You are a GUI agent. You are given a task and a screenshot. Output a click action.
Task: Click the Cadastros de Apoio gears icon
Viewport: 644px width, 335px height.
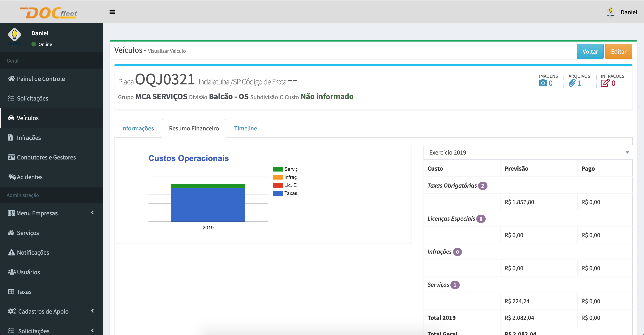pos(12,311)
